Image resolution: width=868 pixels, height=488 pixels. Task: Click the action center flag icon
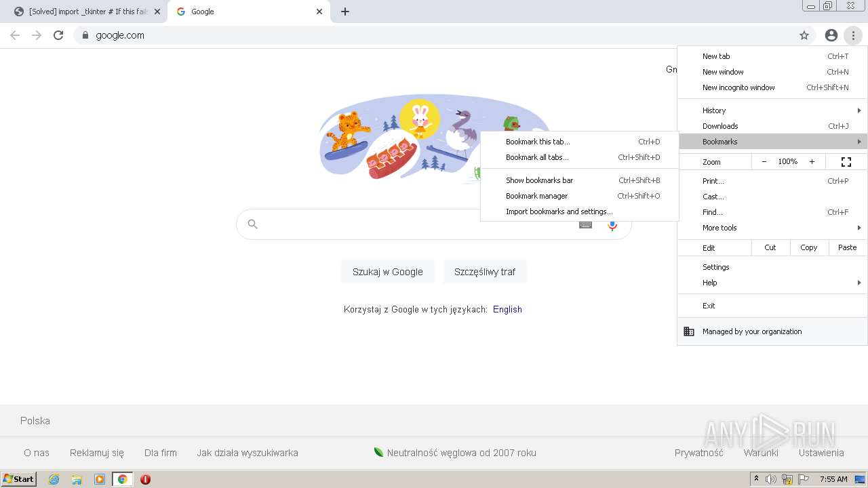[x=804, y=479]
